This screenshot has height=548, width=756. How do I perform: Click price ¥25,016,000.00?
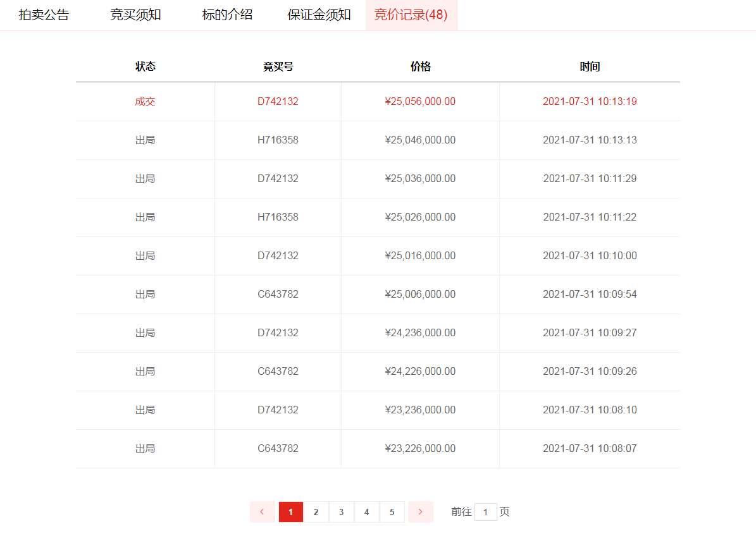[421, 256]
